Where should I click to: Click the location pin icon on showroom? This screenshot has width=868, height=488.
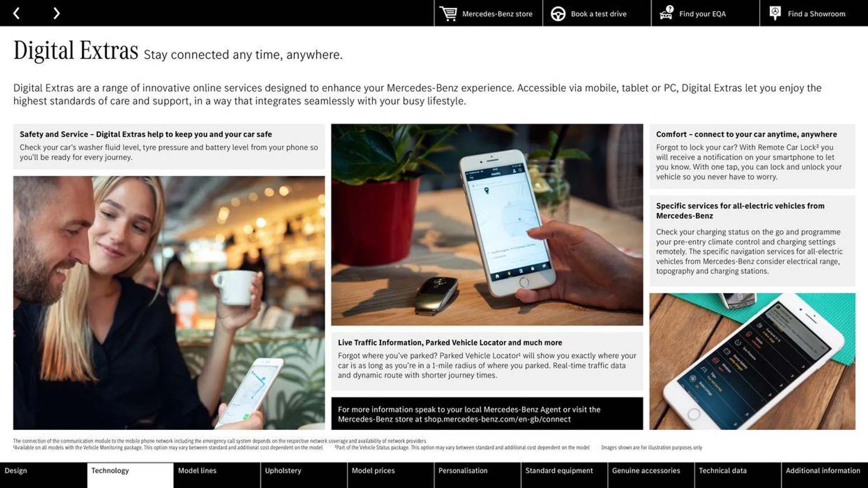click(x=776, y=13)
